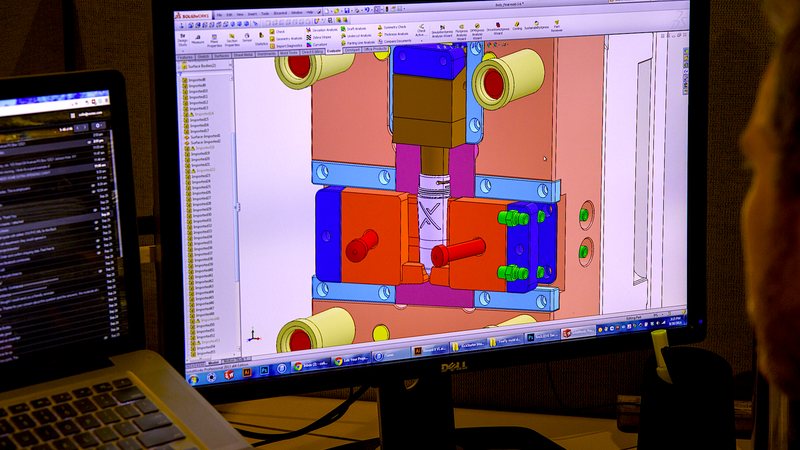Open the File menu

pyautogui.click(x=219, y=14)
